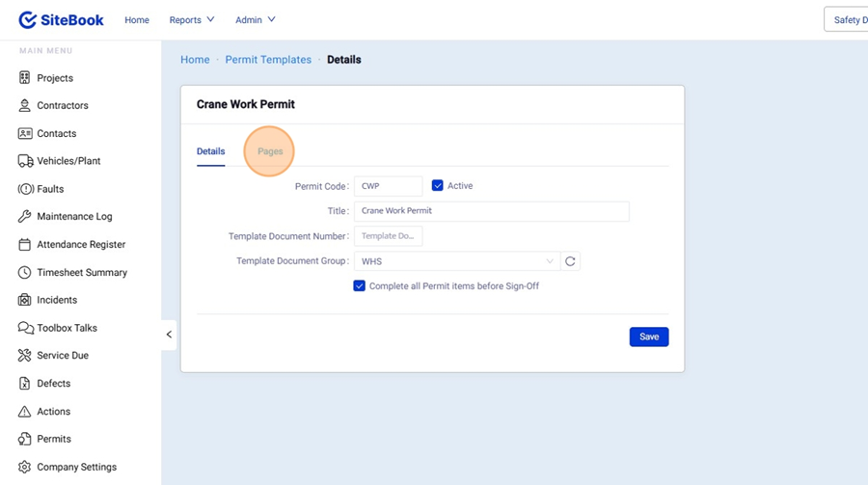Open the Template Document Group dropdown

456,261
